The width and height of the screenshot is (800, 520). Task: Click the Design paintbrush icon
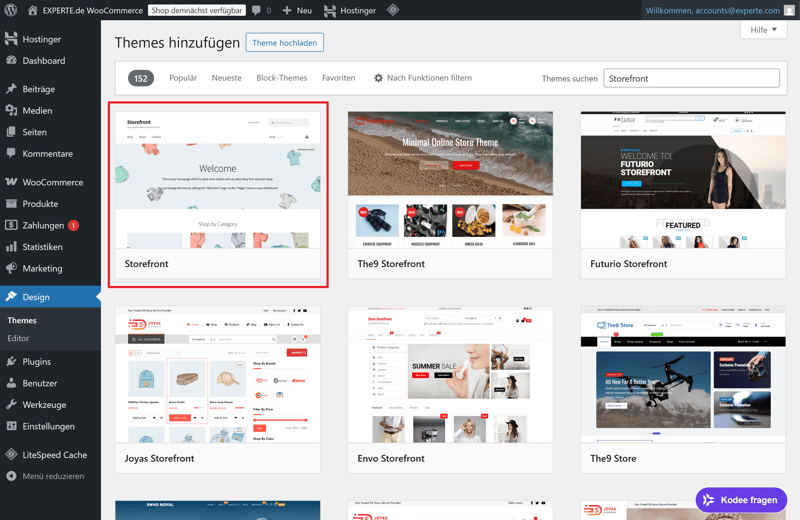tap(11, 296)
